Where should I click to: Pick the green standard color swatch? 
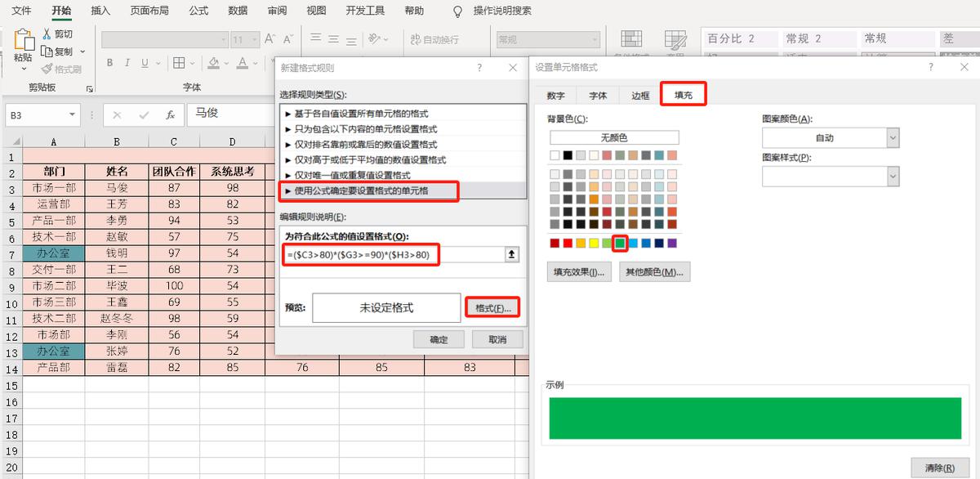tap(620, 243)
